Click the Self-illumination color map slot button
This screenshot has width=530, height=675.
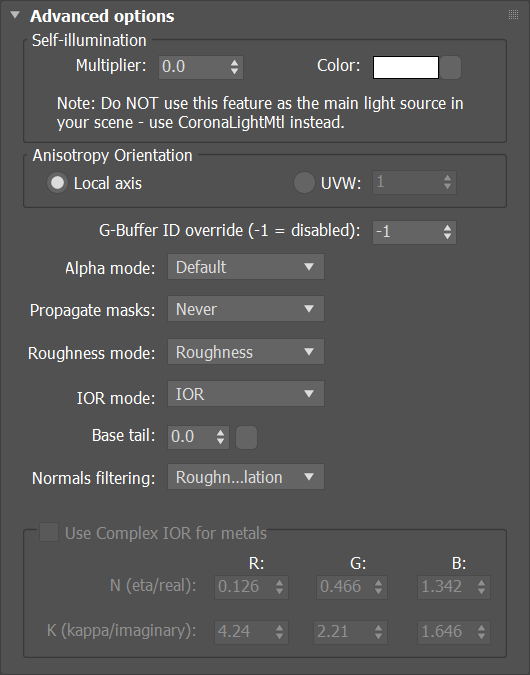tap(451, 68)
